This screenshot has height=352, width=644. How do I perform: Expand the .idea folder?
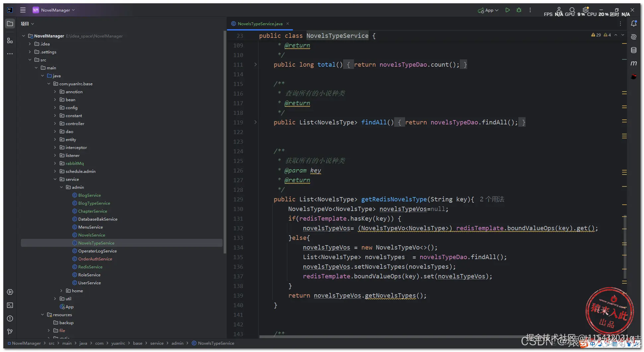click(x=30, y=44)
